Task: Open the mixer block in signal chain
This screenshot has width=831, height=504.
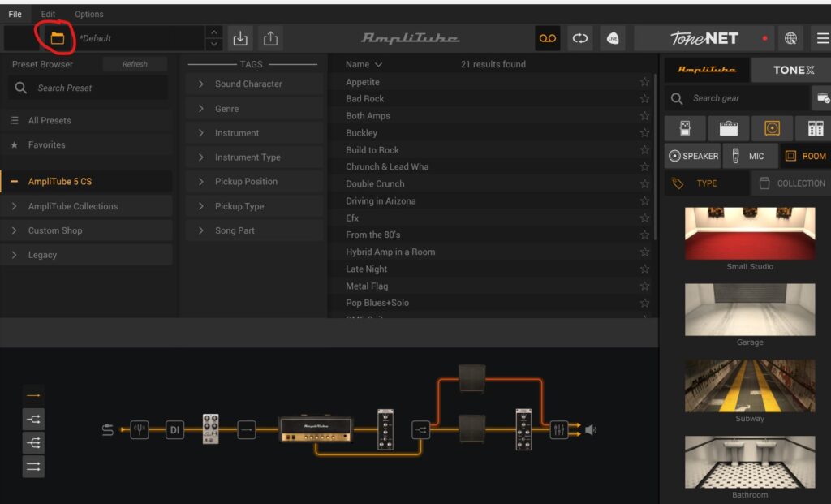Action: [x=558, y=430]
